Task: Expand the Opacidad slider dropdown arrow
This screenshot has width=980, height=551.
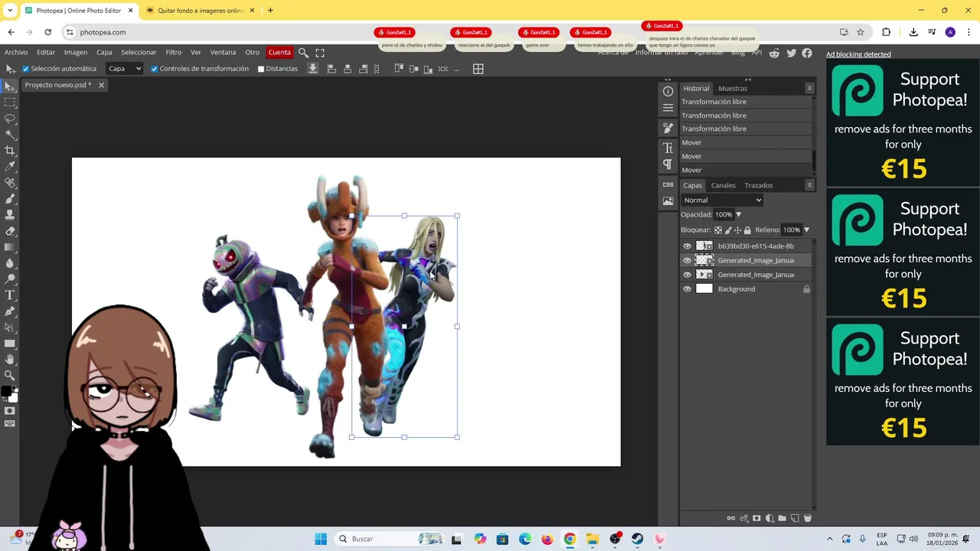Action: coord(738,215)
